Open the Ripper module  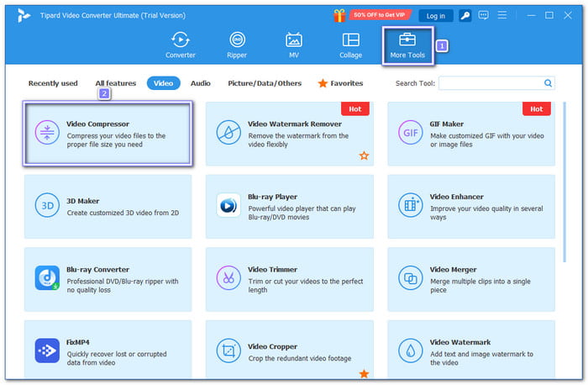point(237,45)
